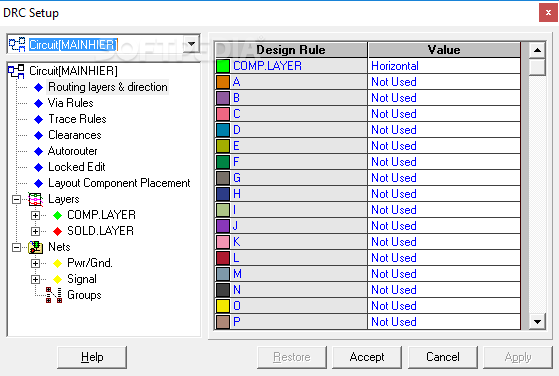
Task: Click the Not Used value for layer H
Action: [444, 194]
